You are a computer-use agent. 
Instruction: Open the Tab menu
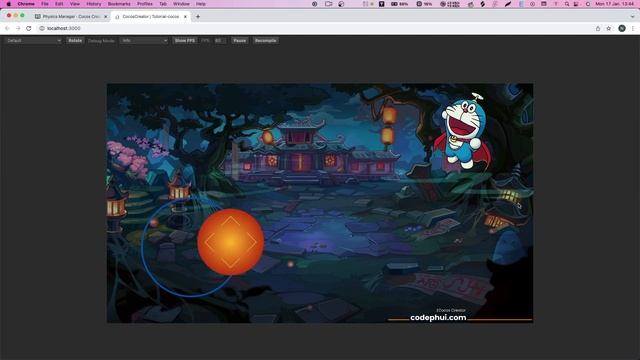163,4
